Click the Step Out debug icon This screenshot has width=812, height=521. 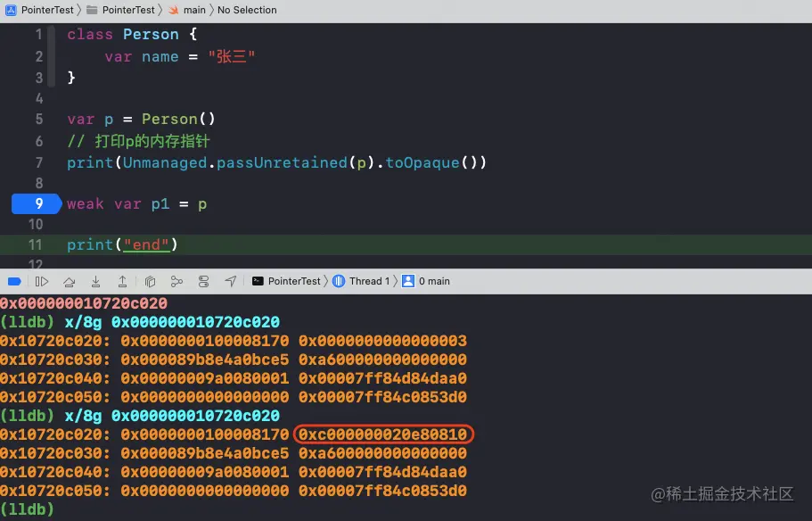click(122, 282)
